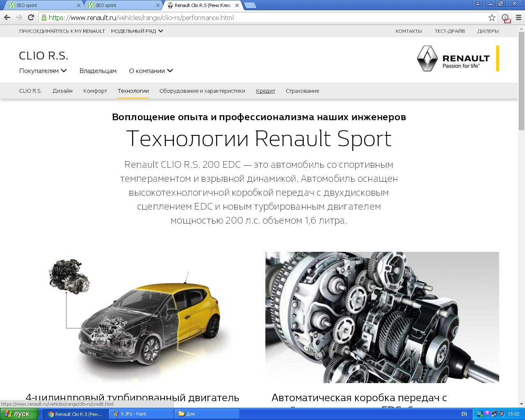Select the CLIO R.S. submenu tab
This screenshot has width=525, height=420.
30,91
